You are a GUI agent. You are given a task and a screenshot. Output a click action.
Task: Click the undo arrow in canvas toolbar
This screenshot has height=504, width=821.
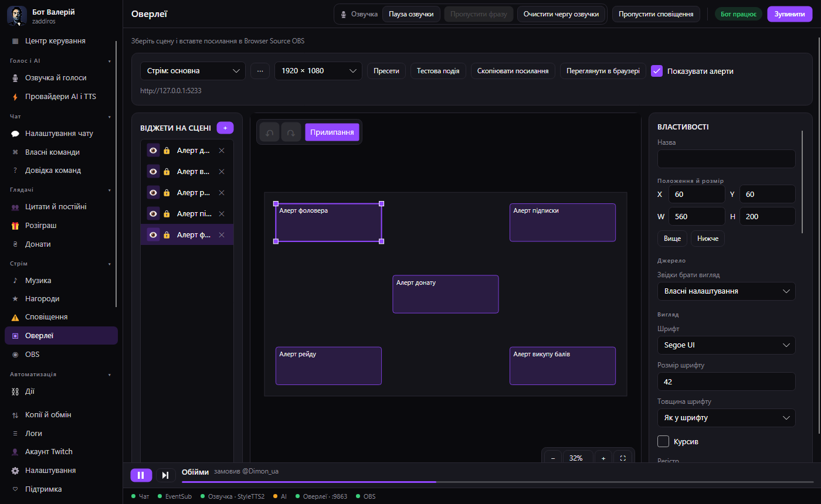(270, 132)
